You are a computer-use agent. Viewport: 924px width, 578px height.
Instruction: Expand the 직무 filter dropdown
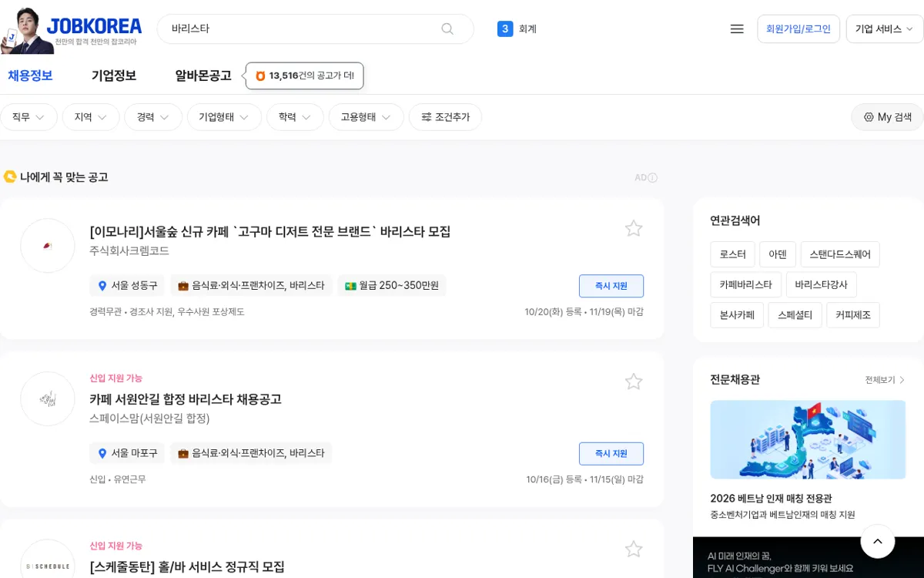(28, 117)
